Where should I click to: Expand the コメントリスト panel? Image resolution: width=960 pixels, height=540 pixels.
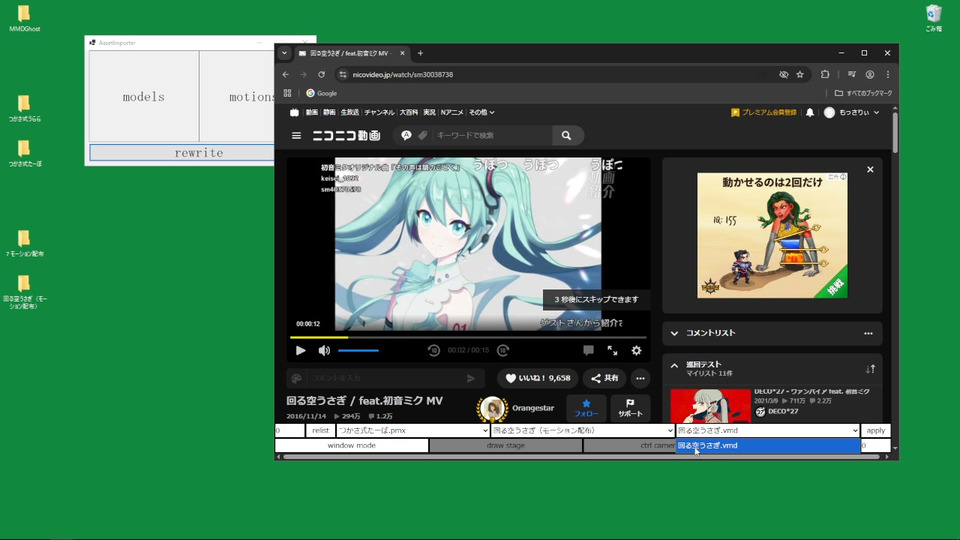tap(674, 334)
